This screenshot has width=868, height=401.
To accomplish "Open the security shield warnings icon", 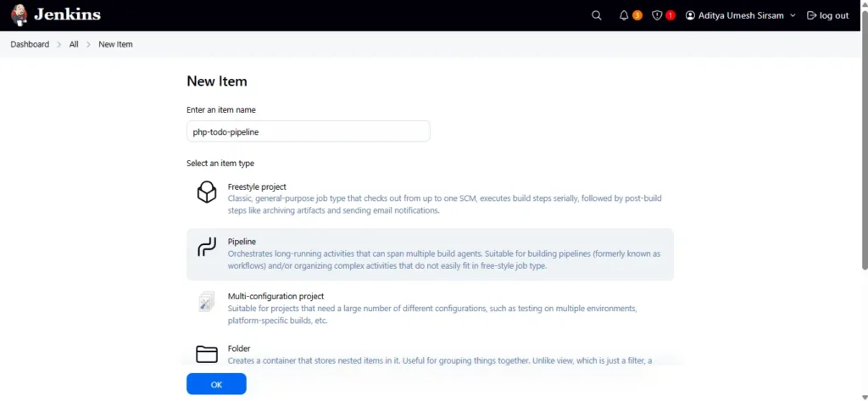I will click(657, 15).
